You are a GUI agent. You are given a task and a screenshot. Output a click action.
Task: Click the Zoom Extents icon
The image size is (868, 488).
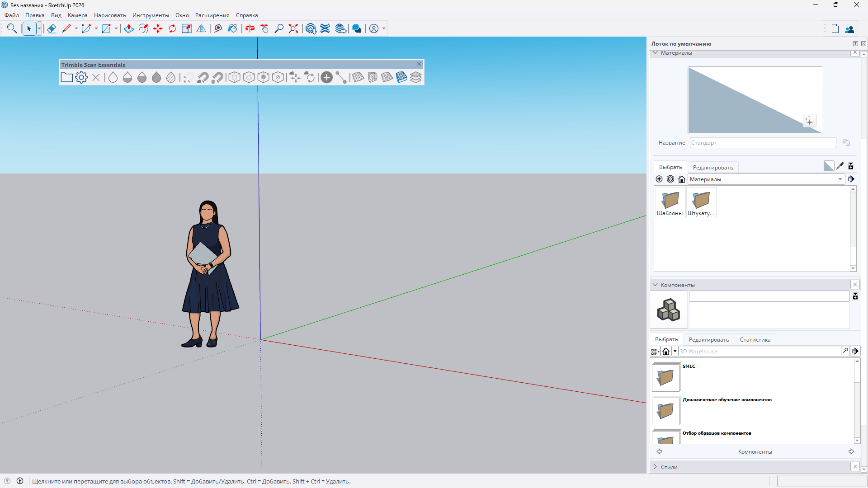[293, 28]
